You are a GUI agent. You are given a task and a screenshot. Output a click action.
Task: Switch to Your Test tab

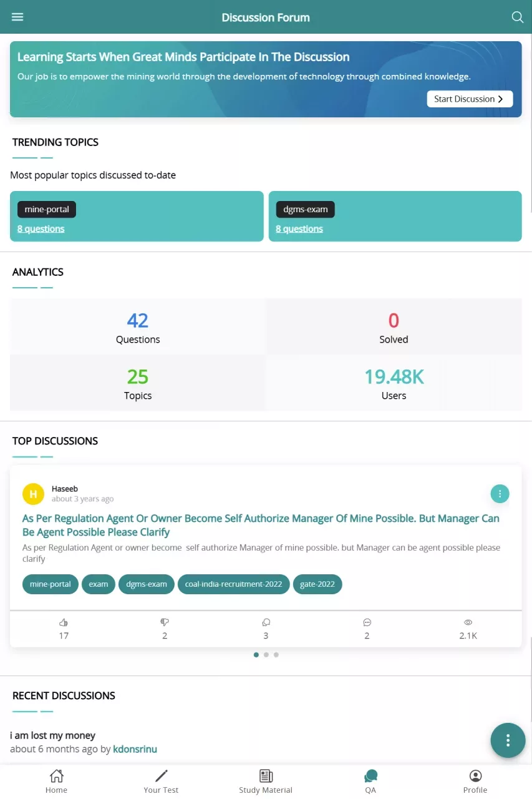coord(161,781)
